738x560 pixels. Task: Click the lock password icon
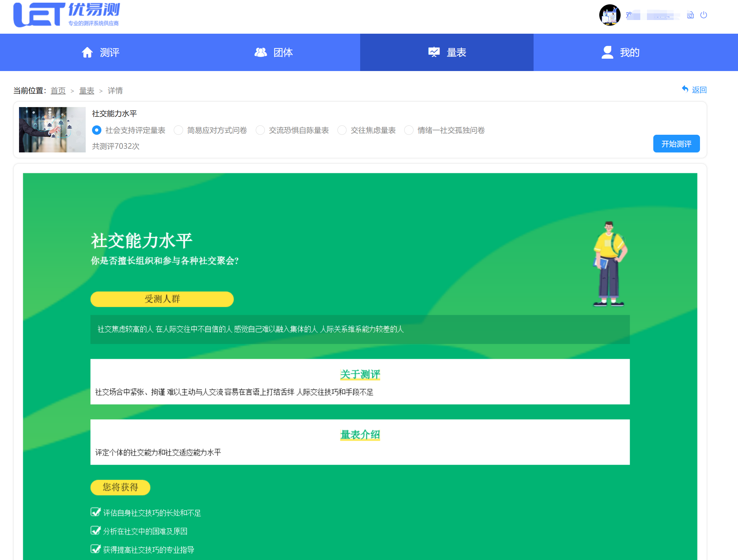pyautogui.click(x=690, y=15)
